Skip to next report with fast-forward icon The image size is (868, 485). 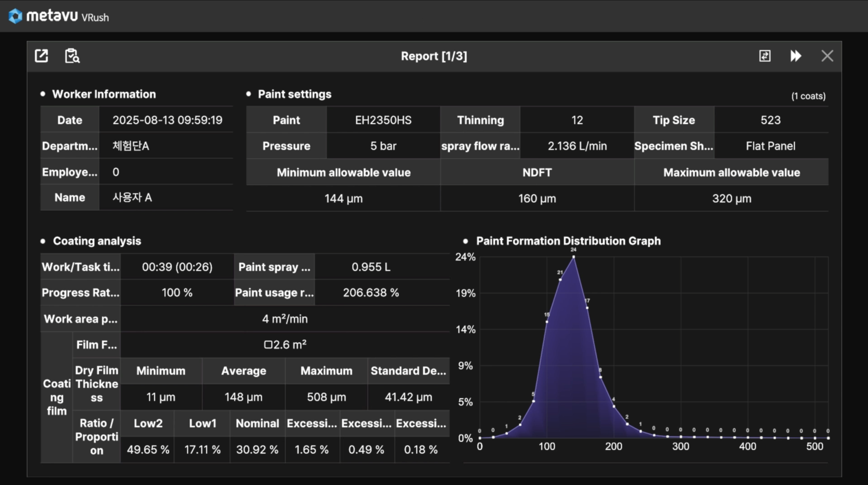tap(796, 56)
